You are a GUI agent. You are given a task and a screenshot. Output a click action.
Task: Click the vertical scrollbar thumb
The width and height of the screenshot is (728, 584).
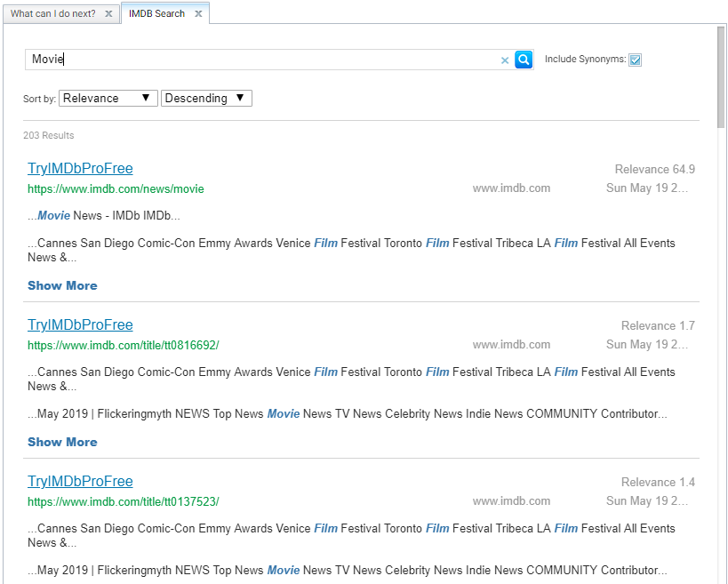pos(721,76)
